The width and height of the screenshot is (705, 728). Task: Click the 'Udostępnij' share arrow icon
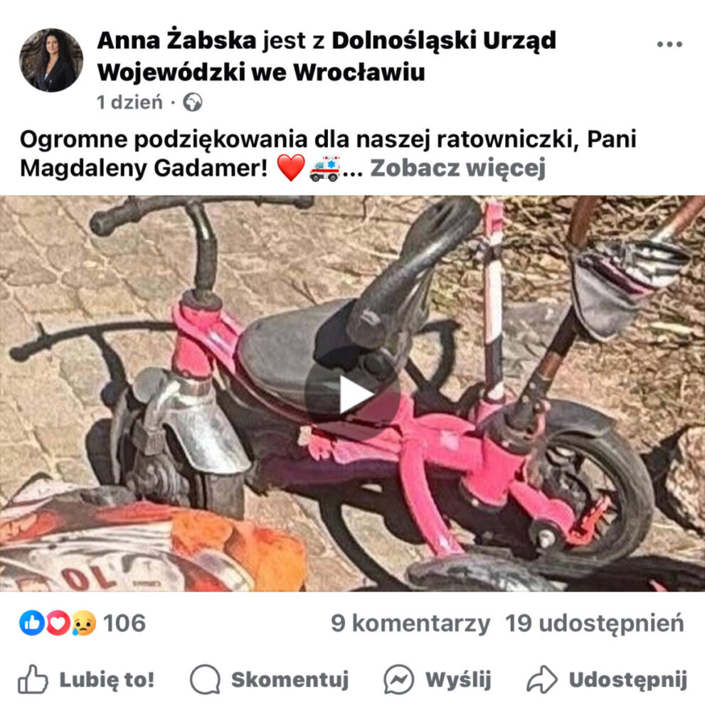(x=542, y=680)
